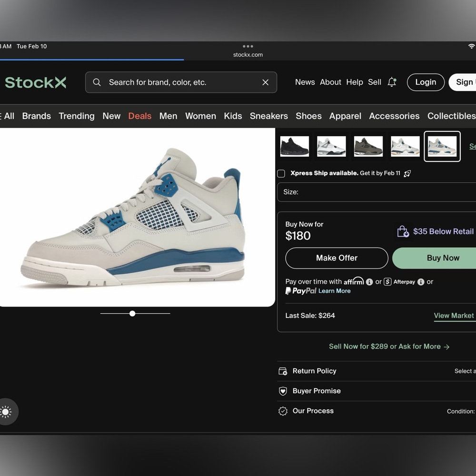Open the Sneakers category
Viewport: 476px width, 476px height.
[x=268, y=116]
